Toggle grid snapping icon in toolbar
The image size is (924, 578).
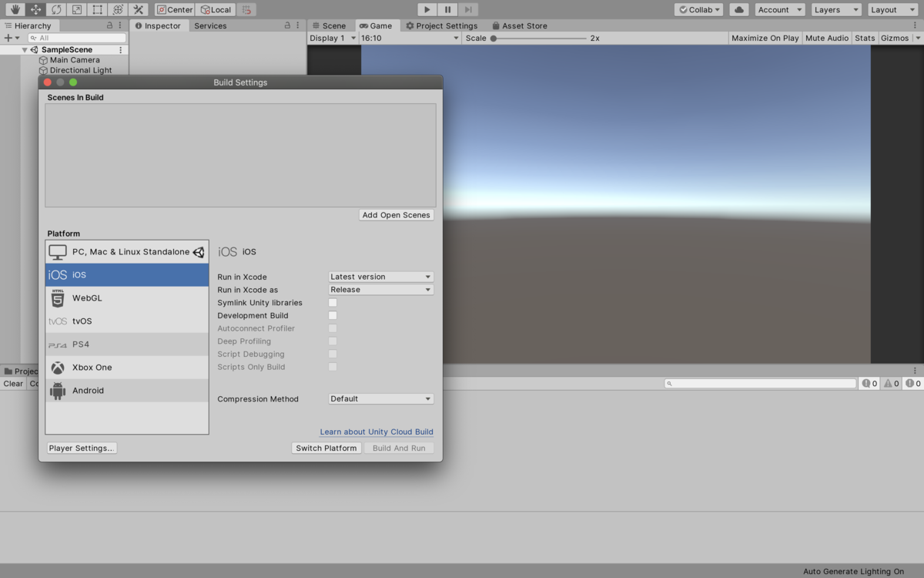click(246, 10)
